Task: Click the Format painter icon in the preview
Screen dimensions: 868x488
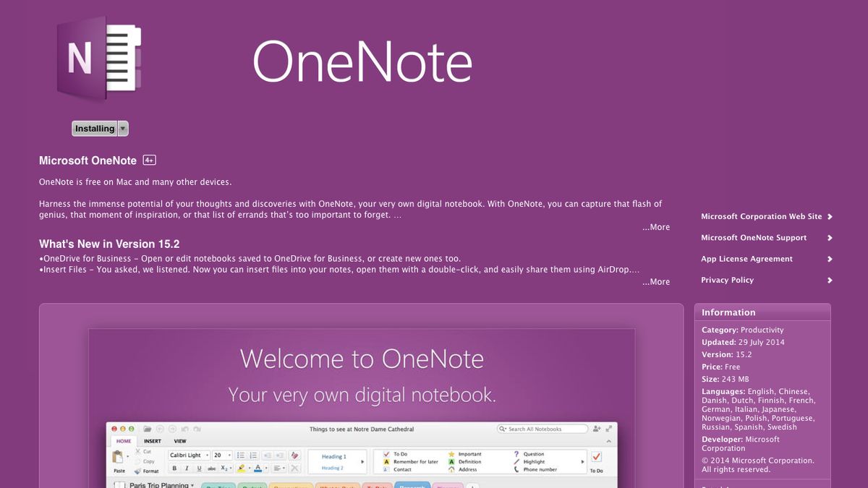Action: click(x=137, y=471)
